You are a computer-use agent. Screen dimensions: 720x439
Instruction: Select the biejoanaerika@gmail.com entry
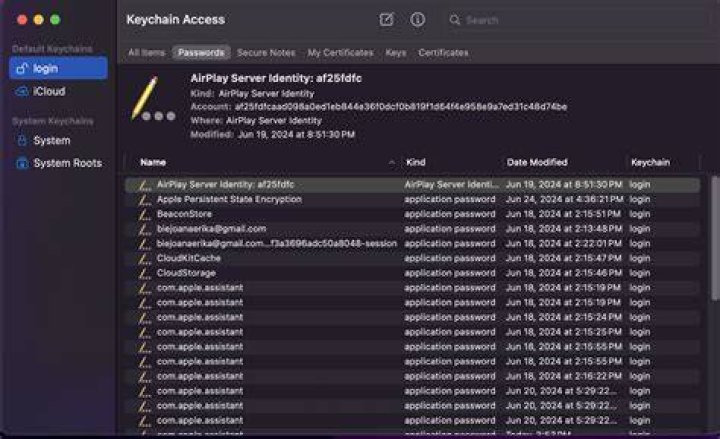point(412,229)
